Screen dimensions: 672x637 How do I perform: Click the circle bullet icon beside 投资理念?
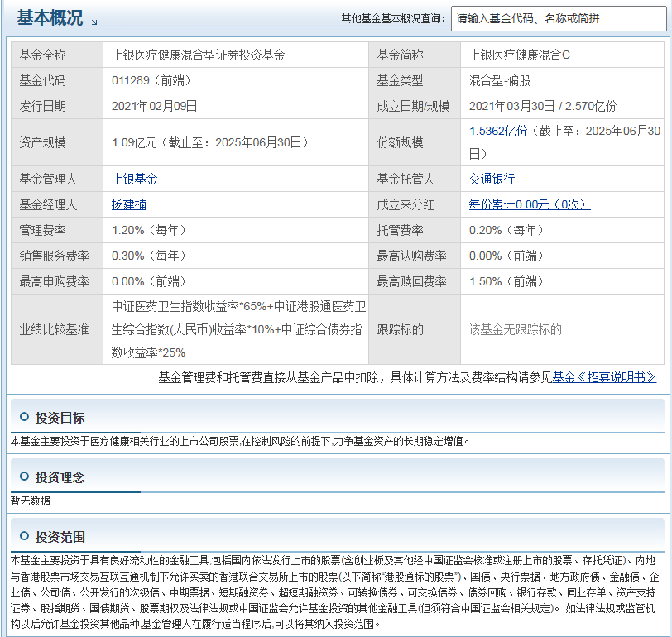25,477
